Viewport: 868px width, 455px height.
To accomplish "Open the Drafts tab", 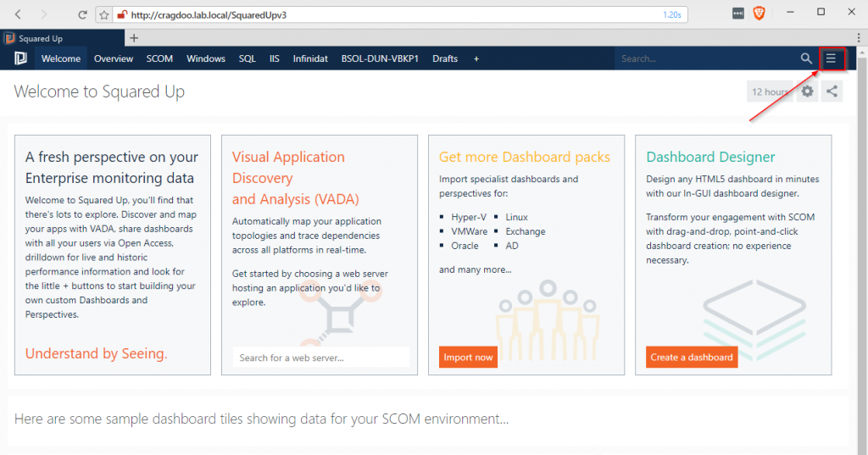I will coord(445,58).
